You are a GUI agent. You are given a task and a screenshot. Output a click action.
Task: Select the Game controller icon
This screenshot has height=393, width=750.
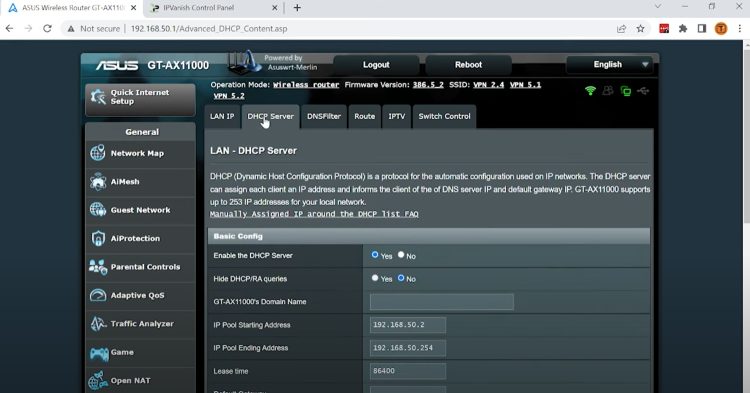coord(99,353)
